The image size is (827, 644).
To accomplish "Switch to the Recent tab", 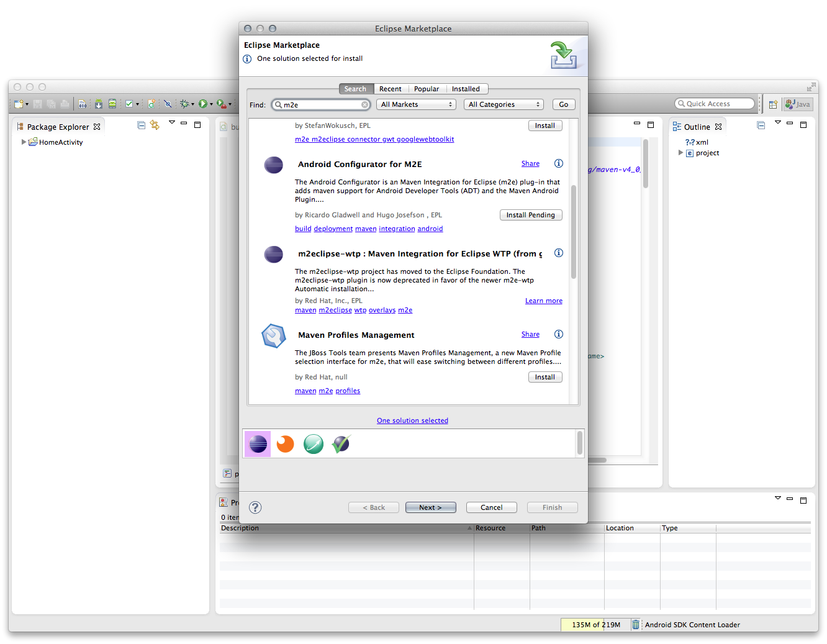I will (391, 89).
